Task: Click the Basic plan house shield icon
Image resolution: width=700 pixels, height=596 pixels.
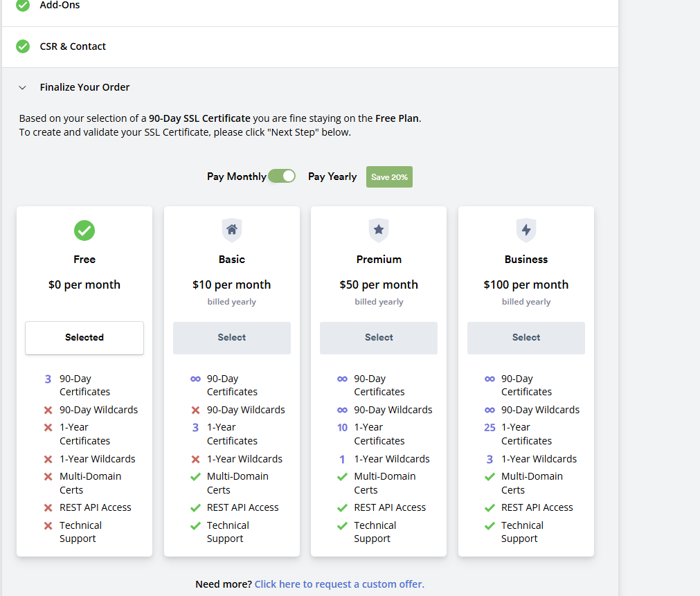Action: tap(231, 231)
